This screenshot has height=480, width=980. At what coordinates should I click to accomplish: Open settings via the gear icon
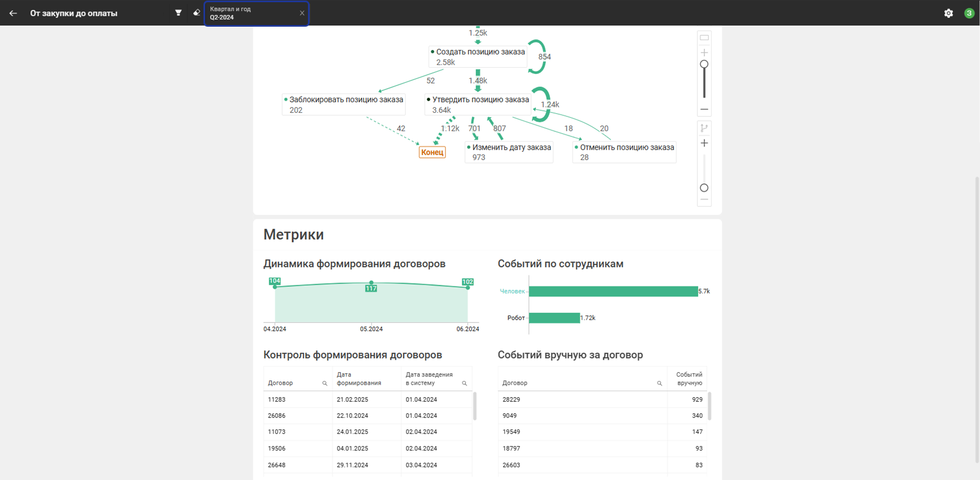[948, 13]
